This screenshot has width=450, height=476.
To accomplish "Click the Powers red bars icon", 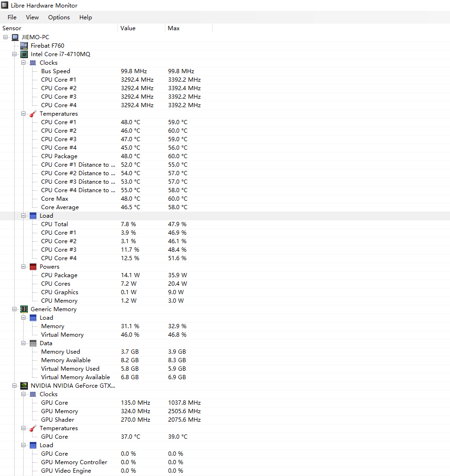I will [x=33, y=267].
